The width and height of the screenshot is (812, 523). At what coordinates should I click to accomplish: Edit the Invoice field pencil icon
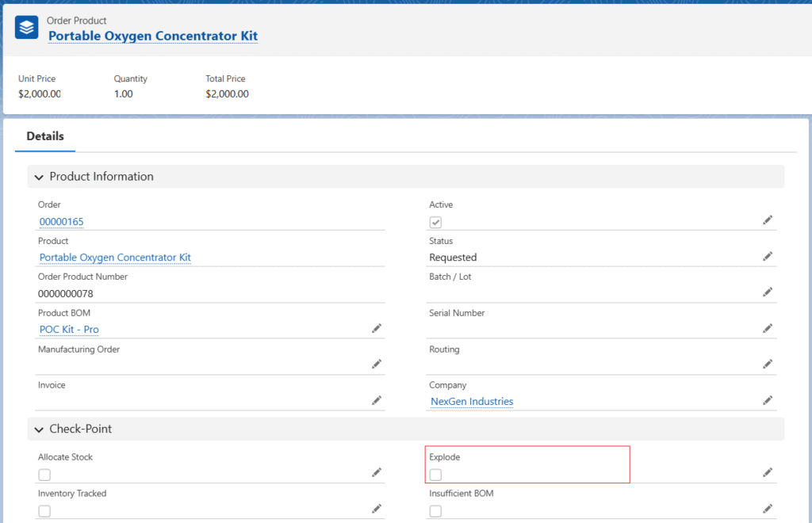(377, 400)
